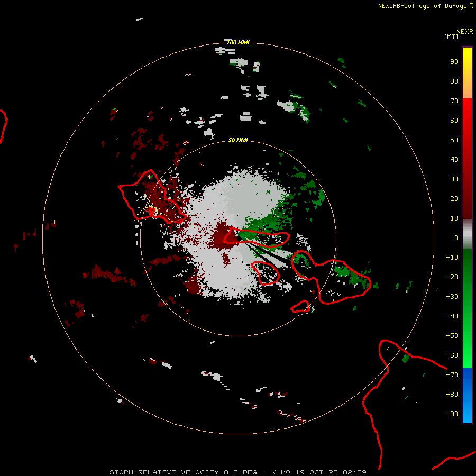Click the 90 value on the velocity scale
This screenshot has height=476, width=476.
tap(454, 62)
